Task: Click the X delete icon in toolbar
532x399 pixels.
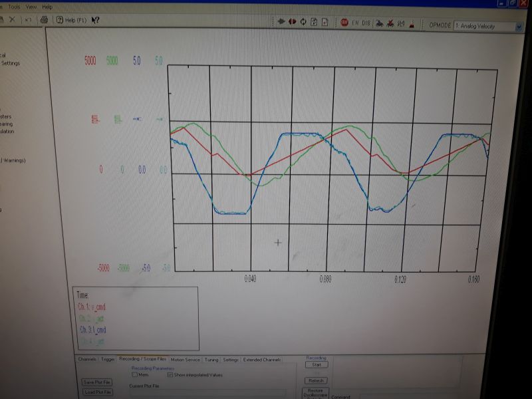Action: 12,20
